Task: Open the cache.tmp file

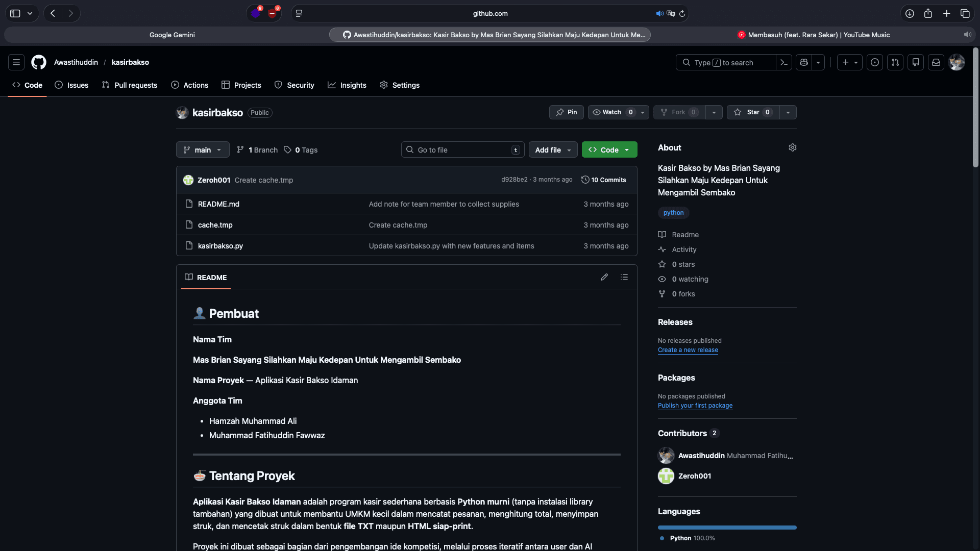Action: point(215,225)
